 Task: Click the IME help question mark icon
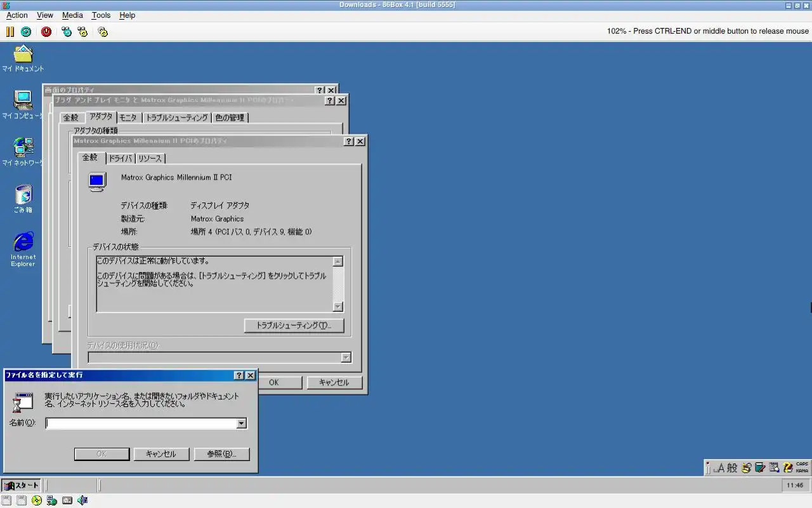788,468
